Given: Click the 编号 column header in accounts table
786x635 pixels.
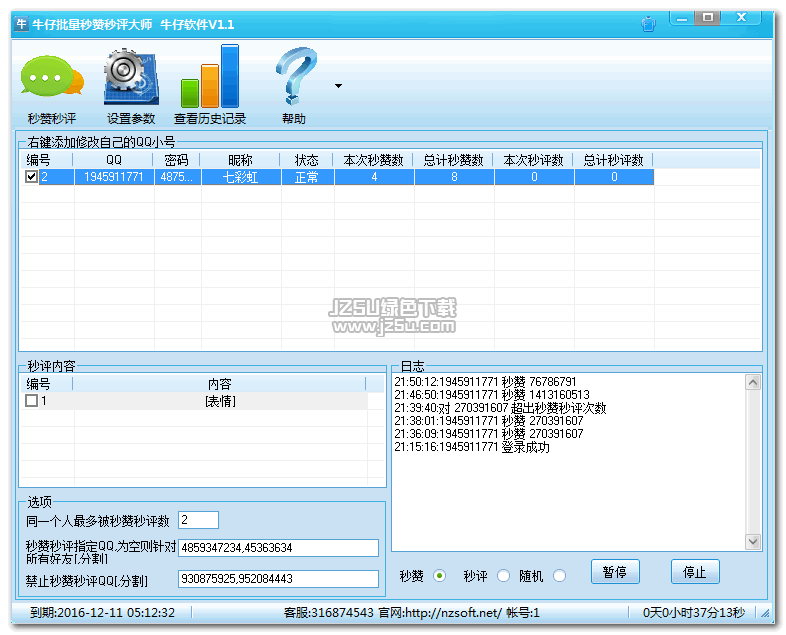Looking at the screenshot, I should (x=46, y=160).
